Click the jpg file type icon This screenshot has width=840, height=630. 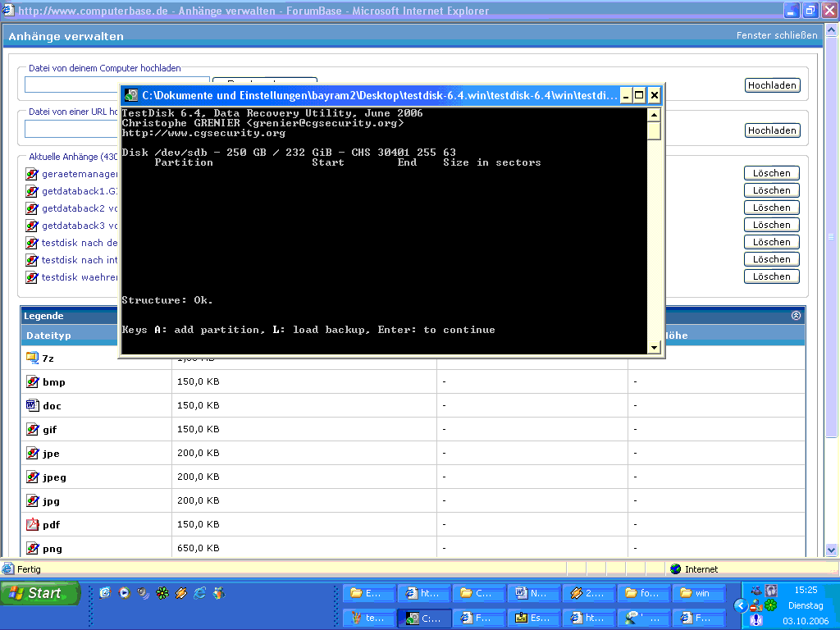[x=32, y=500]
